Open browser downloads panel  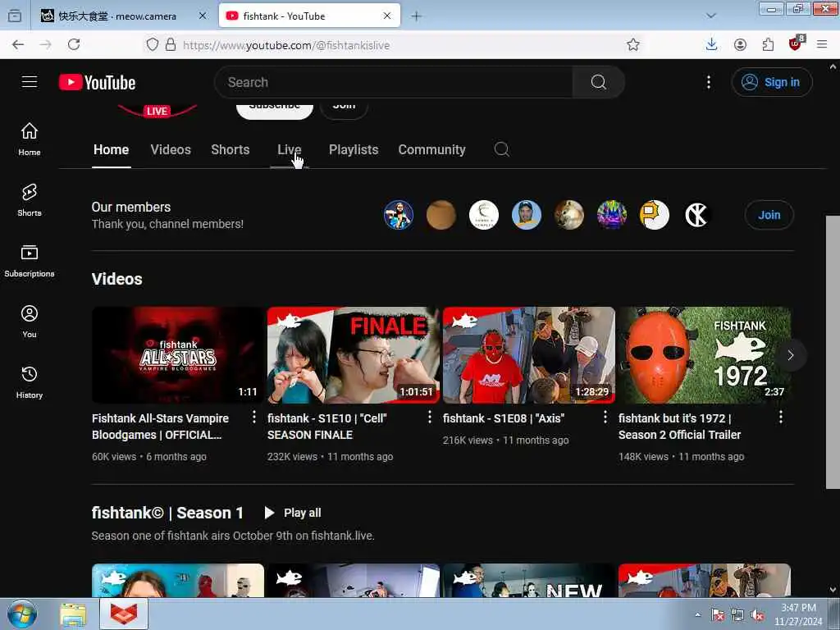point(711,44)
